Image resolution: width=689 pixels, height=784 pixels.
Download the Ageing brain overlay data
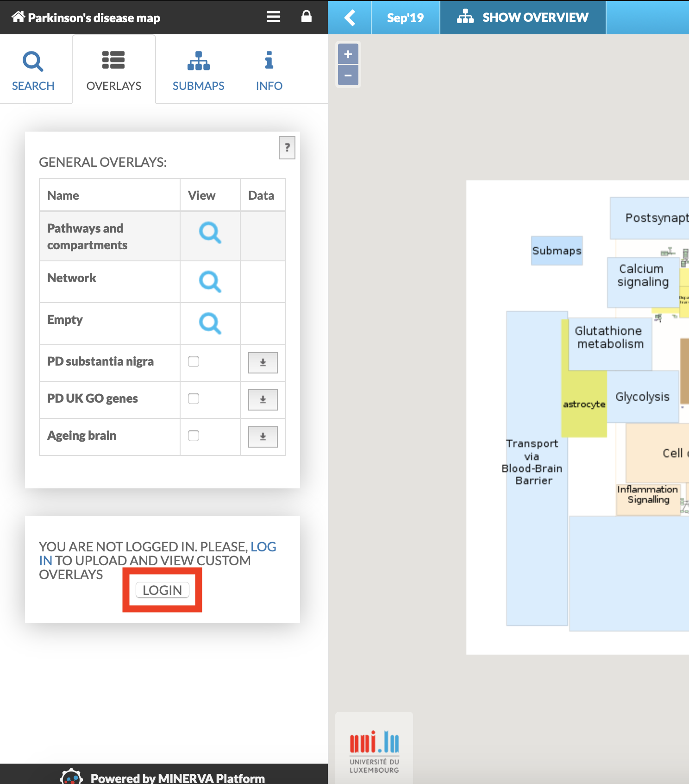pyautogui.click(x=263, y=436)
